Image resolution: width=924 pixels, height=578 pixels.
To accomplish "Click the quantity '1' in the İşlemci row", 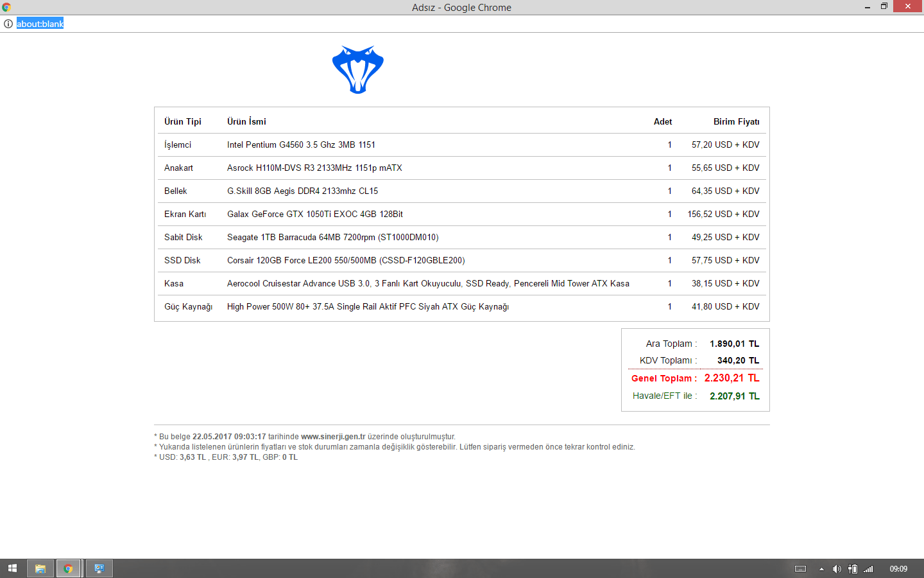I will pos(670,144).
